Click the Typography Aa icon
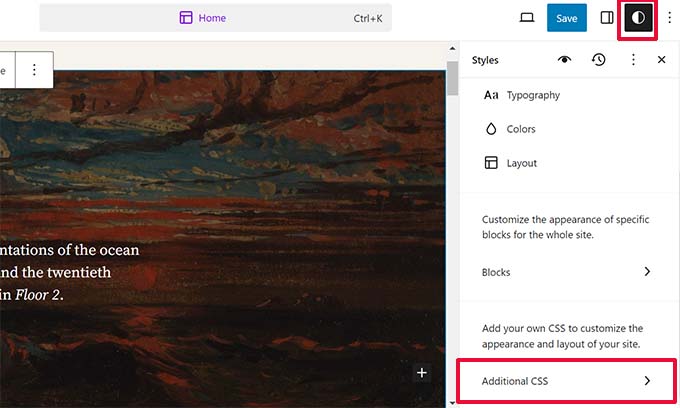 tap(491, 95)
